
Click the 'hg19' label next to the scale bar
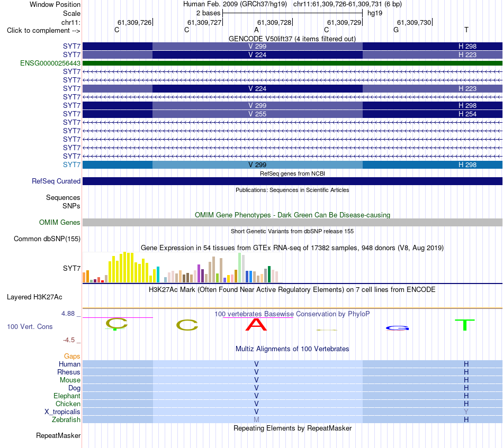[x=375, y=13]
